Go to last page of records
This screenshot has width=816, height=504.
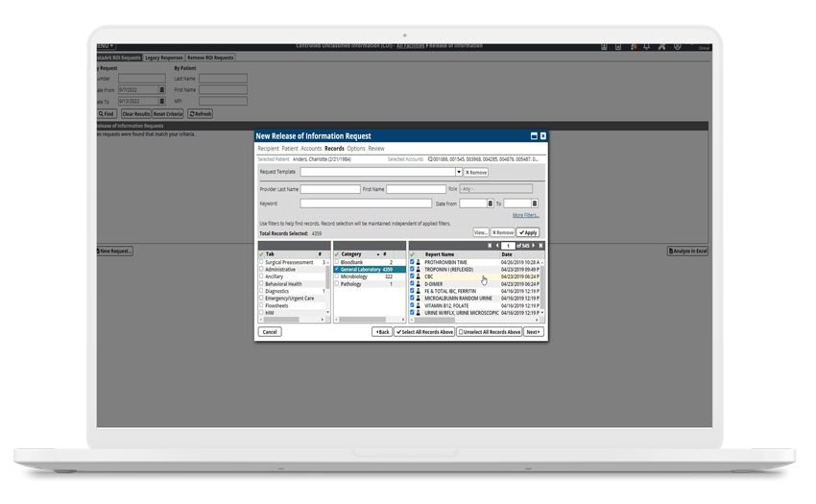[540, 245]
